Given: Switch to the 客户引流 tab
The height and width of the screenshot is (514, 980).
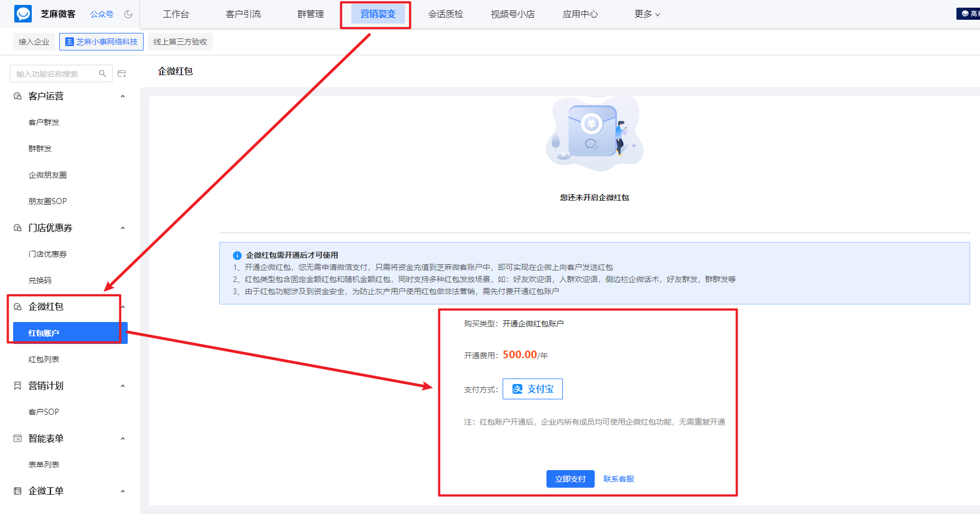Looking at the screenshot, I should tap(243, 14).
